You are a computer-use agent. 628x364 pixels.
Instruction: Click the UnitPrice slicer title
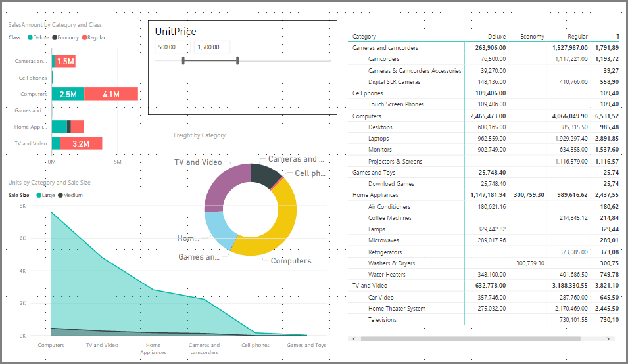pyautogui.click(x=176, y=31)
